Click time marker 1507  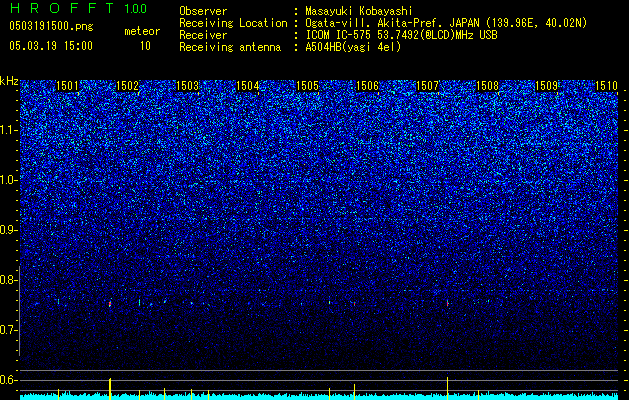coord(428,86)
